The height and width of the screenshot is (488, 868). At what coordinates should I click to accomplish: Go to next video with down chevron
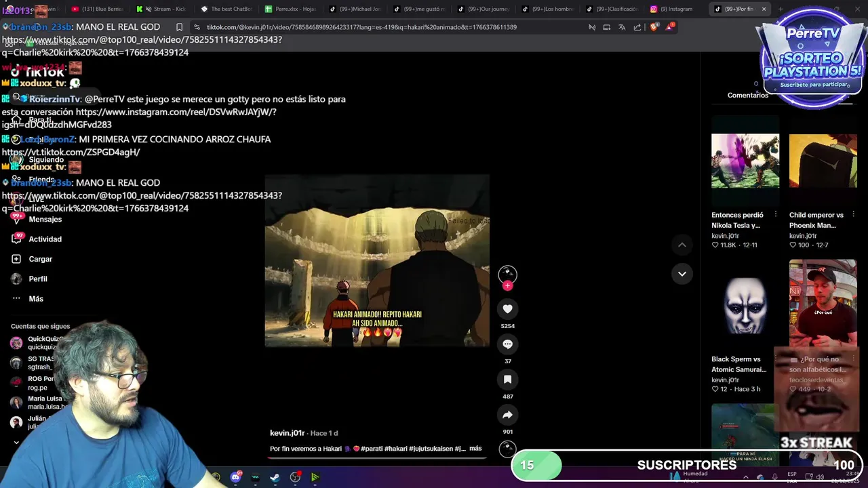pos(682,274)
